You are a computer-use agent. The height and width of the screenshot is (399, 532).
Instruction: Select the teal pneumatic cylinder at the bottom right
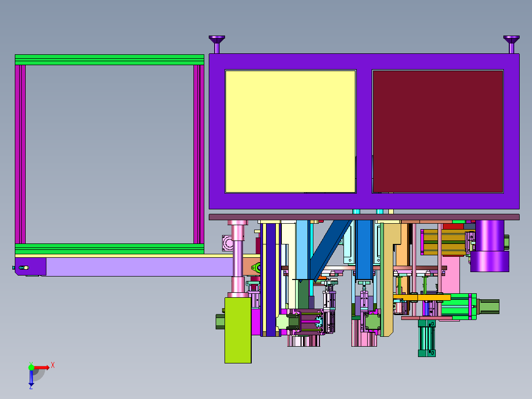pos(427,338)
